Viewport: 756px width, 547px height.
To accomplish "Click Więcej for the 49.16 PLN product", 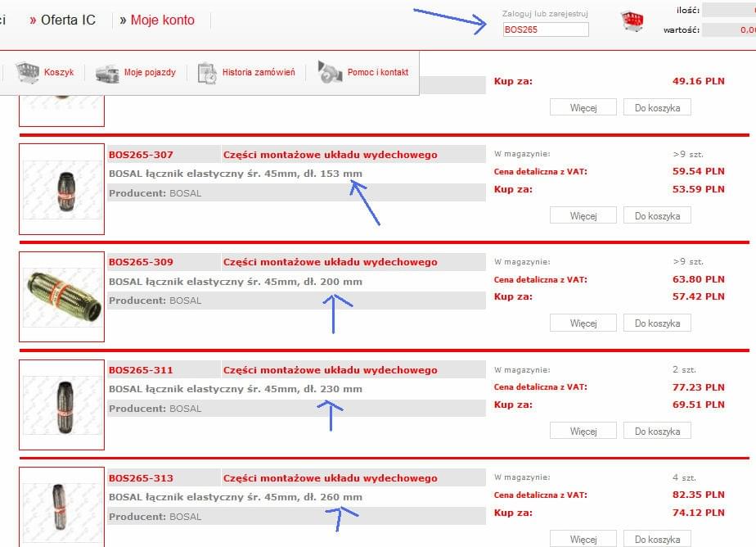I will pos(583,107).
